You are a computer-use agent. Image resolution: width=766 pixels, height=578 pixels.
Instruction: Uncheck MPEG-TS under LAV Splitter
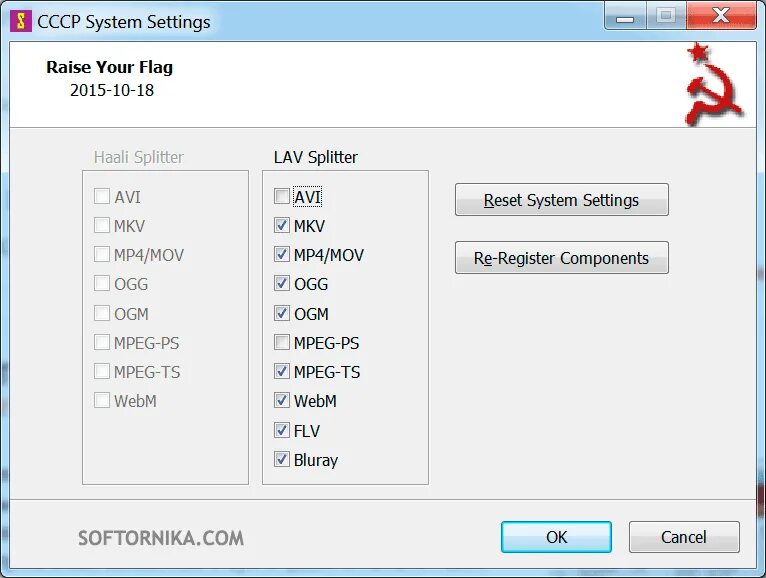tap(281, 371)
